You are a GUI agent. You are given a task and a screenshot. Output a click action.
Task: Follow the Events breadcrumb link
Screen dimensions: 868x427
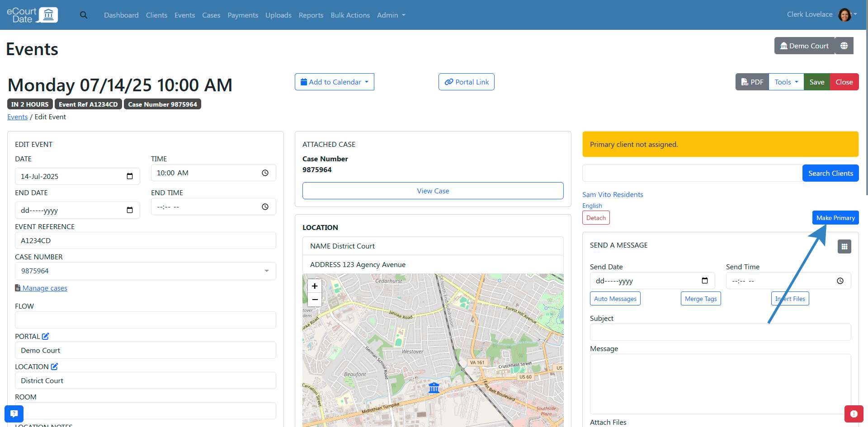click(x=17, y=117)
